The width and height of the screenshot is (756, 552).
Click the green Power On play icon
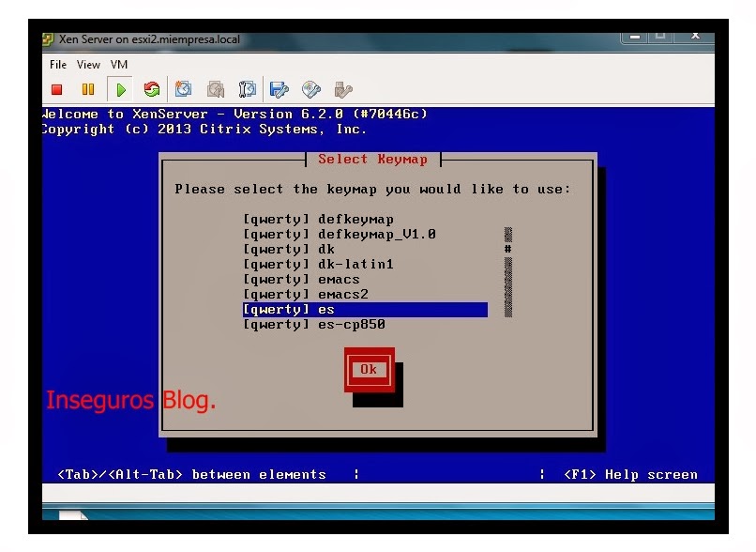click(x=120, y=91)
